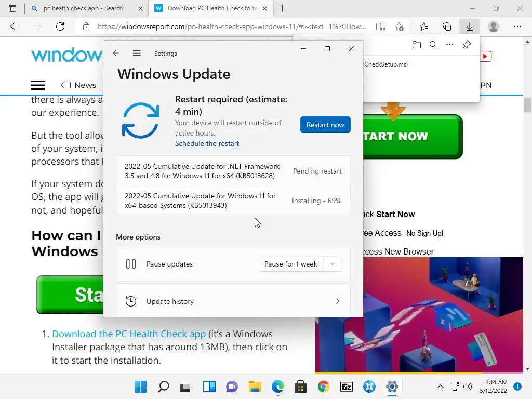Screen dimensions: 532x399
Task: Click the site lock icon in address bar
Action: tap(86, 26)
